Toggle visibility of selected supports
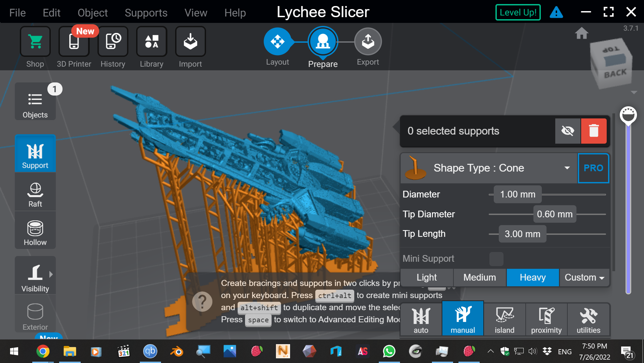 (x=568, y=131)
